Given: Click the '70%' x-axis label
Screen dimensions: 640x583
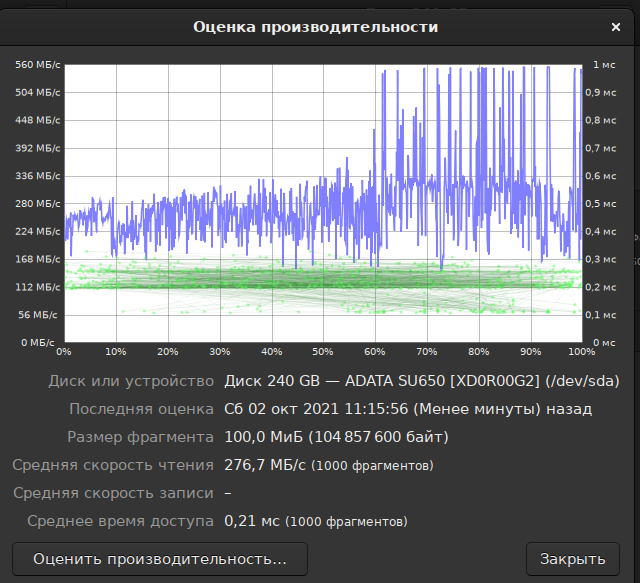Looking at the screenshot, I should coord(427,352).
